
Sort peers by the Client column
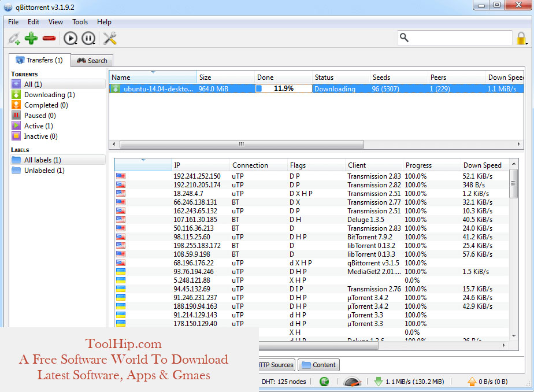tap(374, 165)
